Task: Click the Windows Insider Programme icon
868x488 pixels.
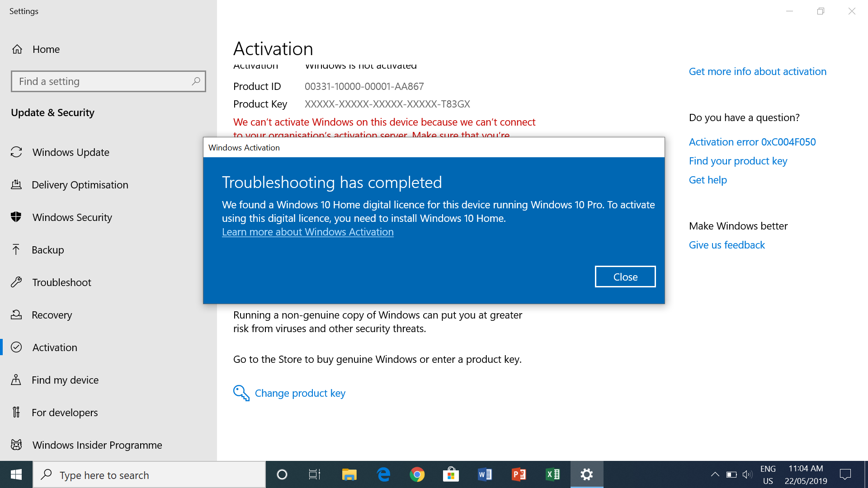Action: [16, 445]
